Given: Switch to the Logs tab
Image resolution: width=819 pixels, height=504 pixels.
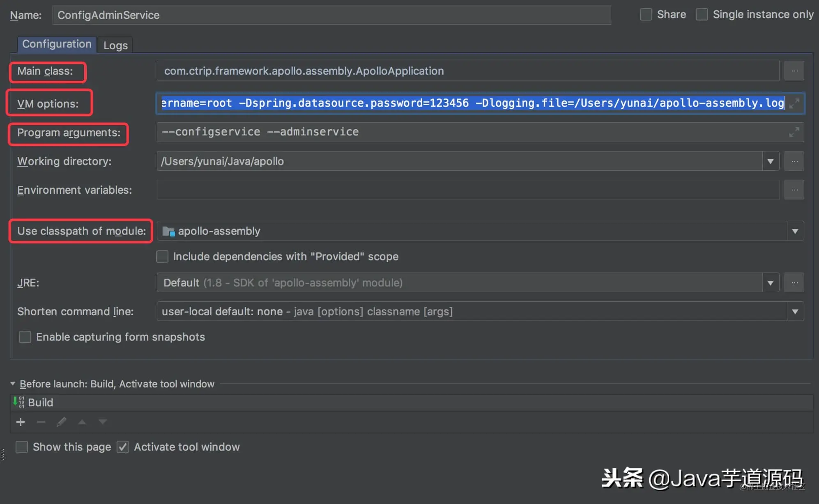Looking at the screenshot, I should pyautogui.click(x=116, y=45).
